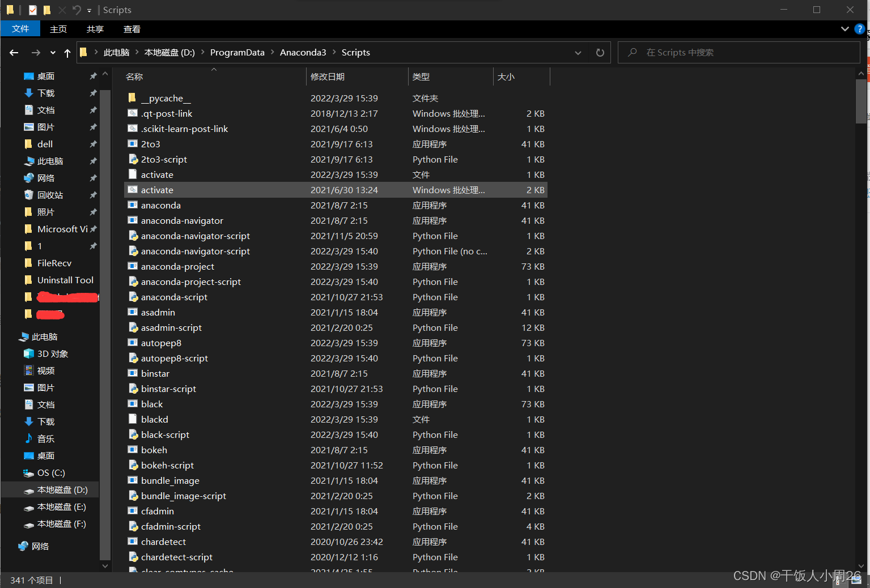Click the New folder icon in the title bar
Image resolution: width=870 pixels, height=588 pixels.
click(47, 10)
